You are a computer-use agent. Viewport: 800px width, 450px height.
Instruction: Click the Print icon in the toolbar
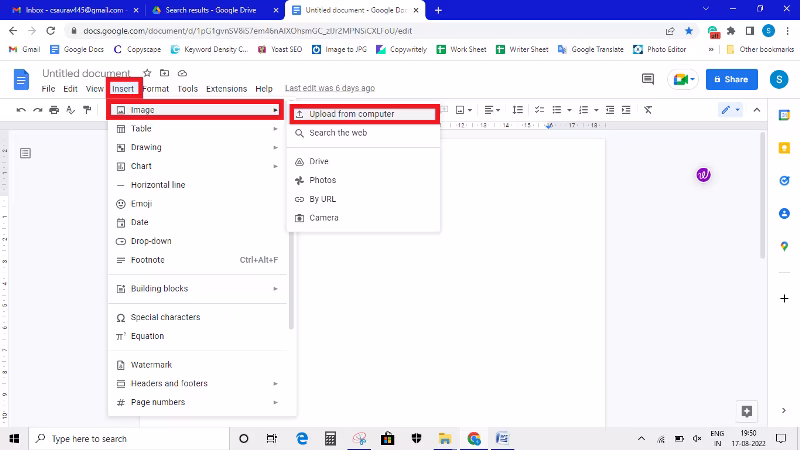pos(54,110)
